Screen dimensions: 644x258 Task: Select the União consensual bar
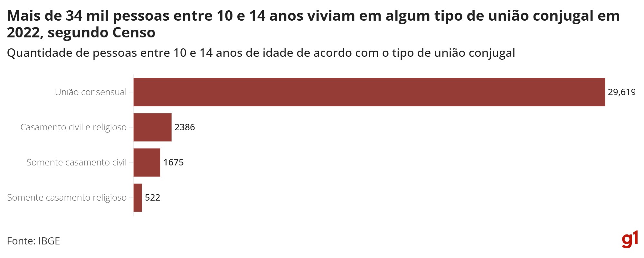click(369, 92)
